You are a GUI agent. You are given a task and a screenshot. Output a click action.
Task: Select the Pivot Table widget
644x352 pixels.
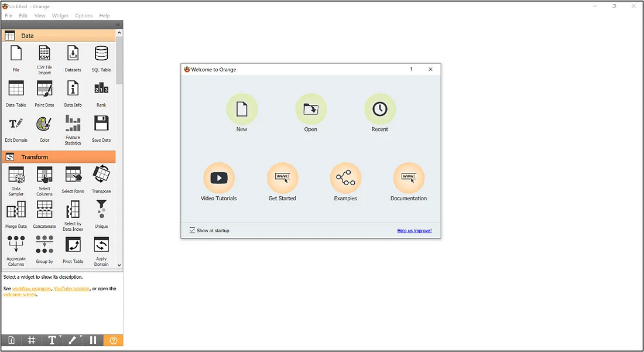(73, 250)
